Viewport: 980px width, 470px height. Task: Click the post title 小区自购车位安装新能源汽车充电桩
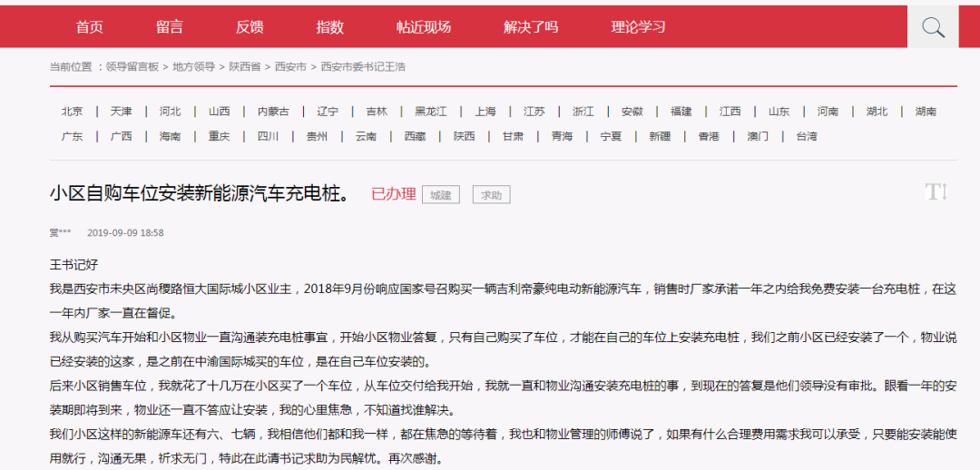(x=200, y=194)
